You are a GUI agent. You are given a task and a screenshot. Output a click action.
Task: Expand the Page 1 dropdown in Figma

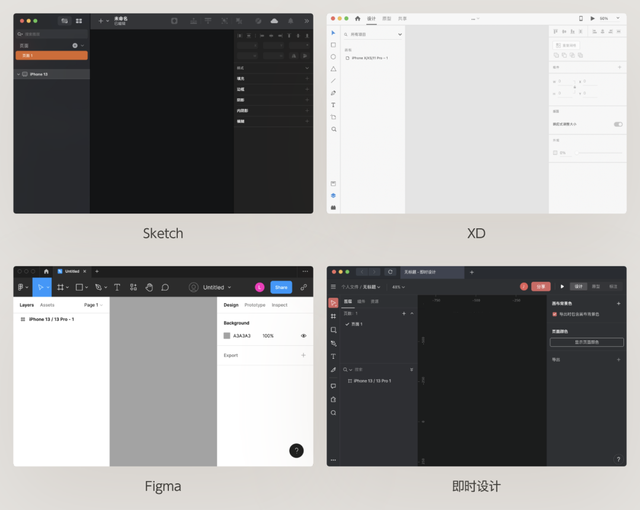93,305
